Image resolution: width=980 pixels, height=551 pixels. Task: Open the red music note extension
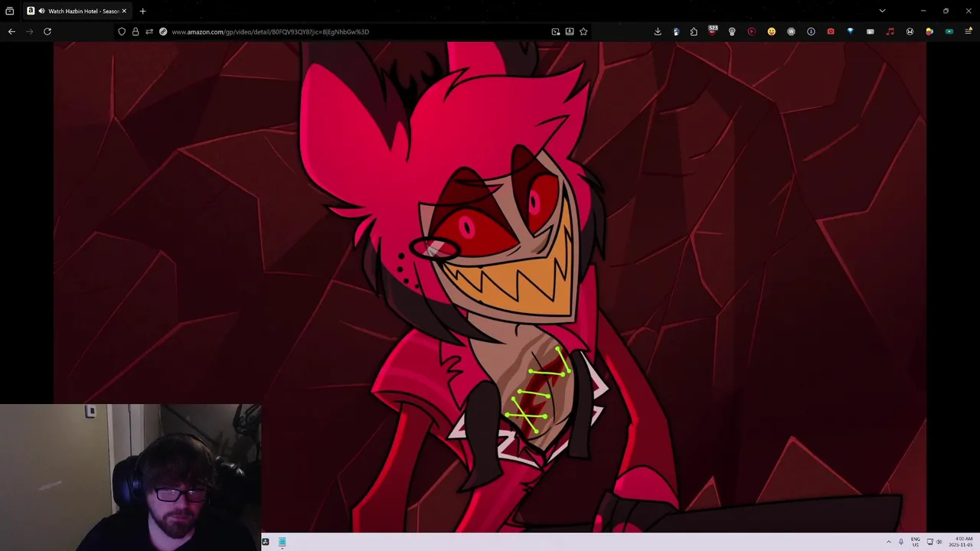890,31
